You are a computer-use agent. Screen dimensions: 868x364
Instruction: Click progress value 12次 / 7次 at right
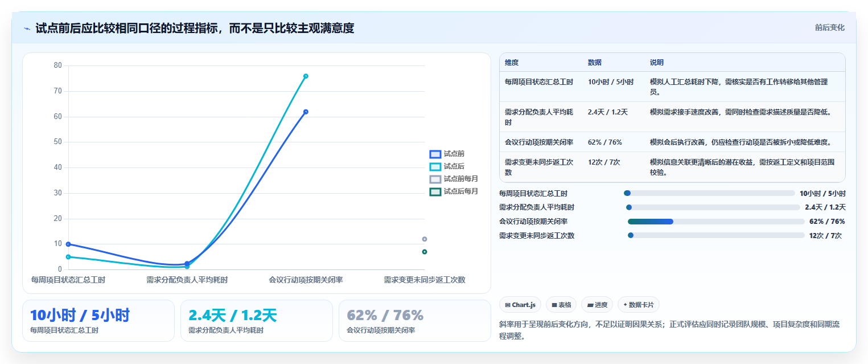[825, 235]
